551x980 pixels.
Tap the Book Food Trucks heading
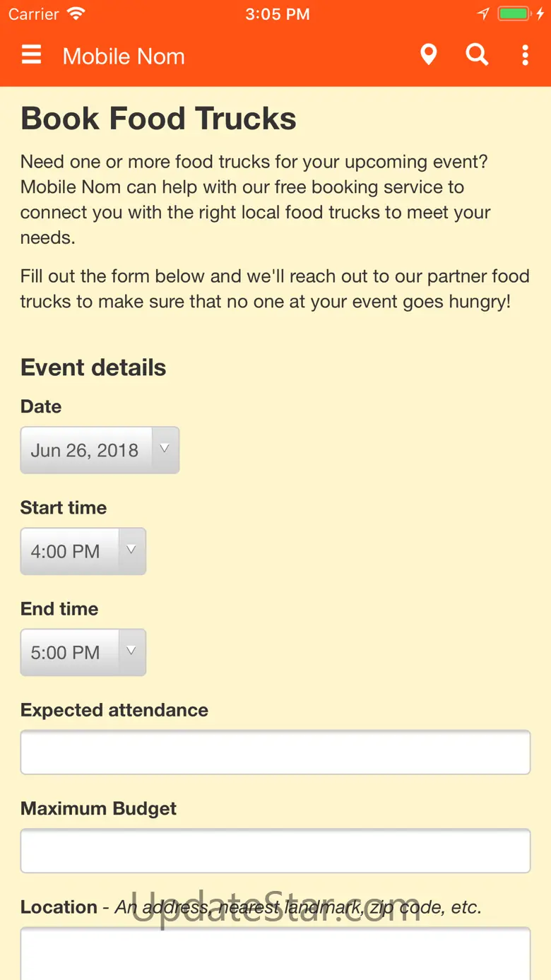[158, 119]
